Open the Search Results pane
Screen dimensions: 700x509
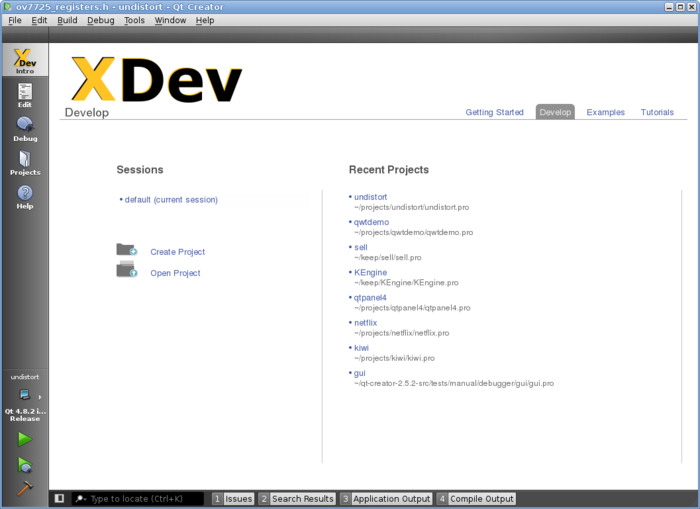coord(296,499)
